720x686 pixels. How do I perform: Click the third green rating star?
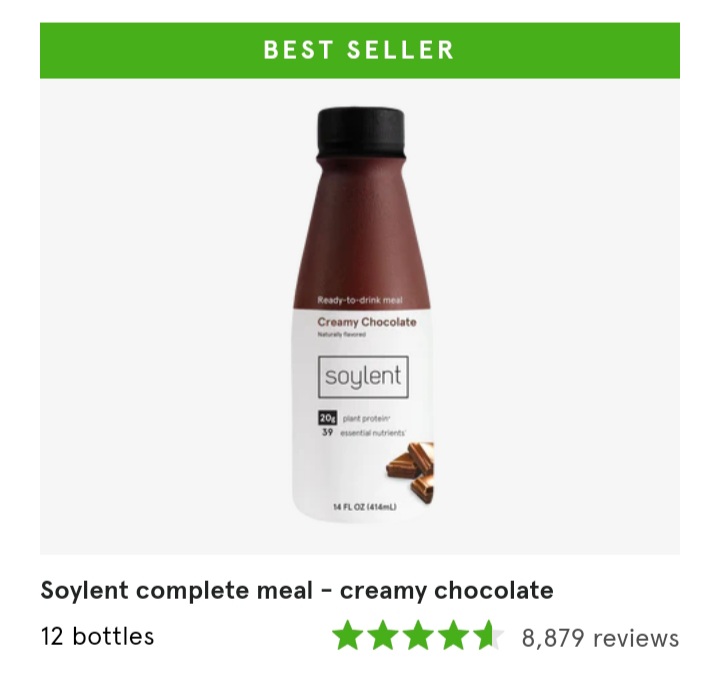[419, 635]
